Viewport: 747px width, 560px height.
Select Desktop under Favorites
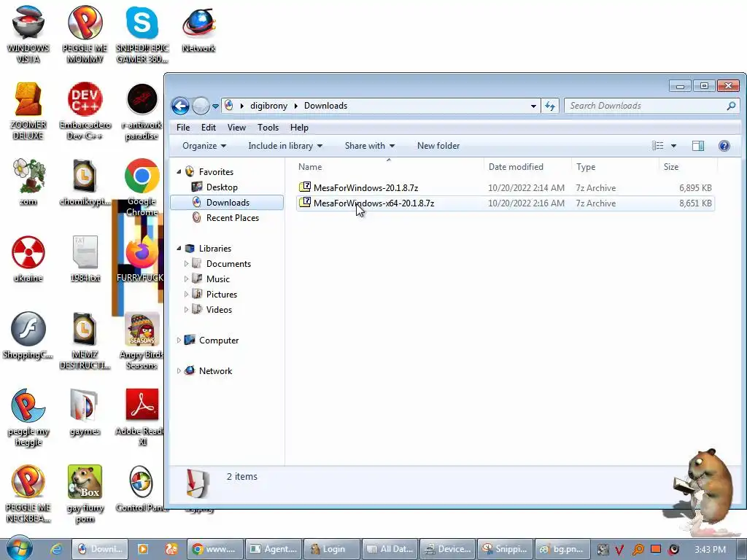(222, 187)
